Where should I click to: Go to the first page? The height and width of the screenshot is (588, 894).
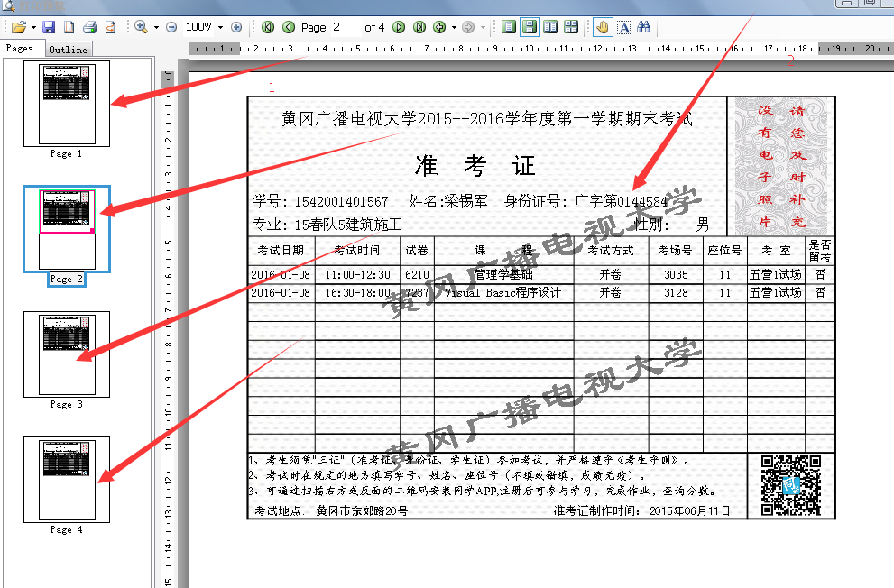[268, 27]
